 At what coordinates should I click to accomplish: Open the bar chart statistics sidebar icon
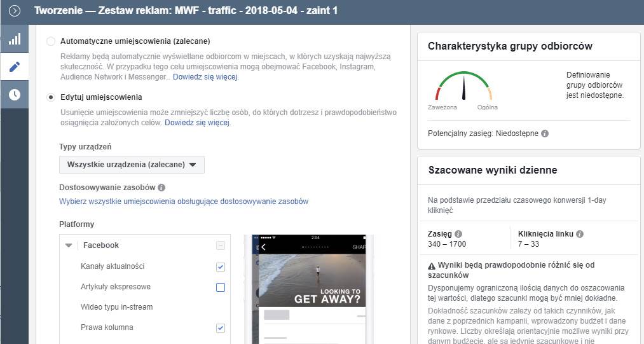[x=14, y=39]
